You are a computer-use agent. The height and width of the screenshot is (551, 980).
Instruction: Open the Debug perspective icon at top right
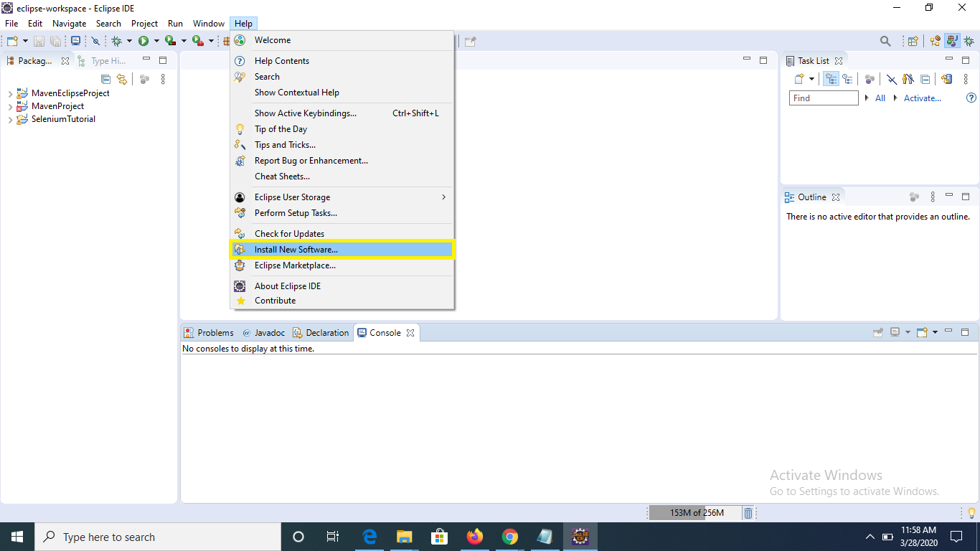(x=968, y=42)
